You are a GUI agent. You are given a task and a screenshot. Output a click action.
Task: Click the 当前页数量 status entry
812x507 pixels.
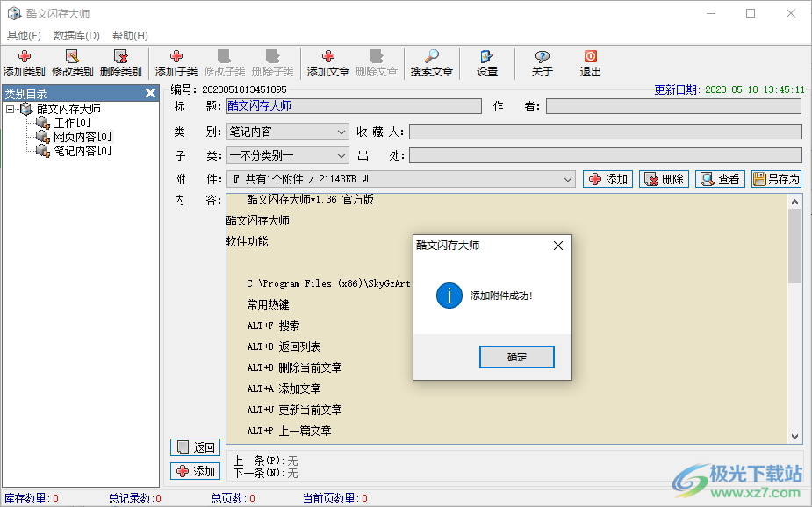335,498
